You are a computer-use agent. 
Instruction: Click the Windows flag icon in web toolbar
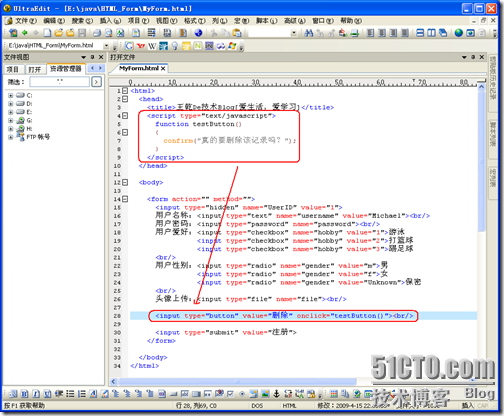(x=232, y=46)
